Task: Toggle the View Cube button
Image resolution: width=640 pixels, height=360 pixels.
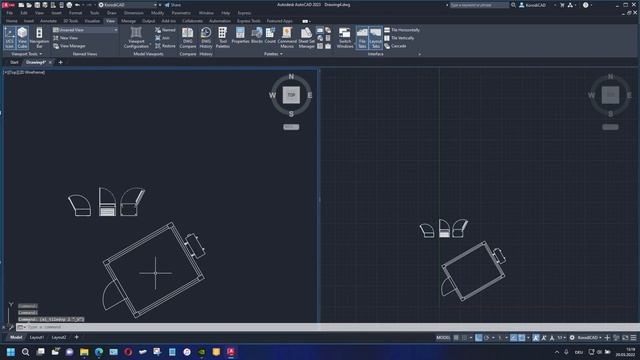Action: [x=22, y=38]
